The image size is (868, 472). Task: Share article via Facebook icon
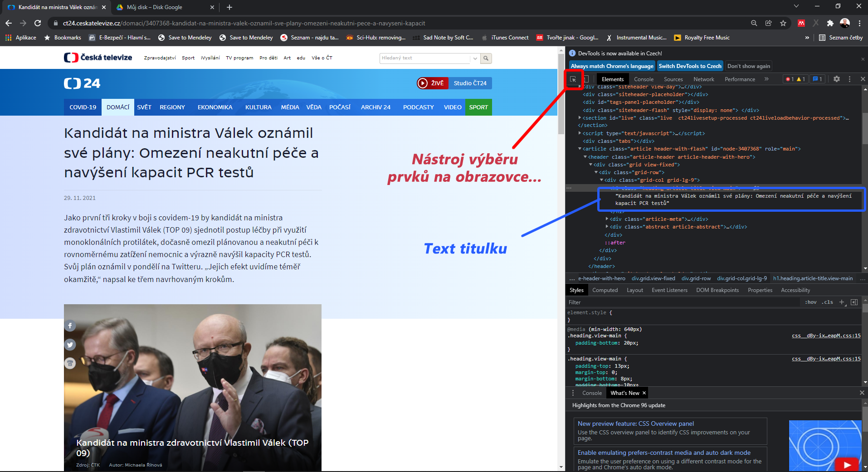tap(70, 326)
